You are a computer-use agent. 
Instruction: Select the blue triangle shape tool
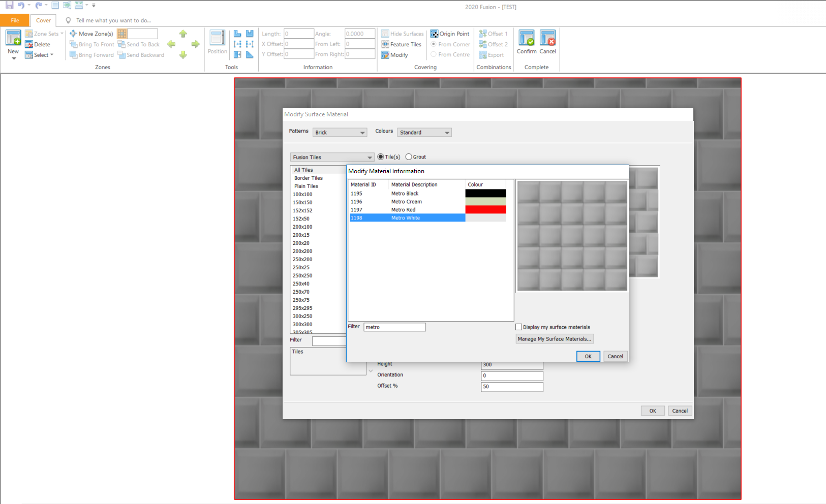250,54
